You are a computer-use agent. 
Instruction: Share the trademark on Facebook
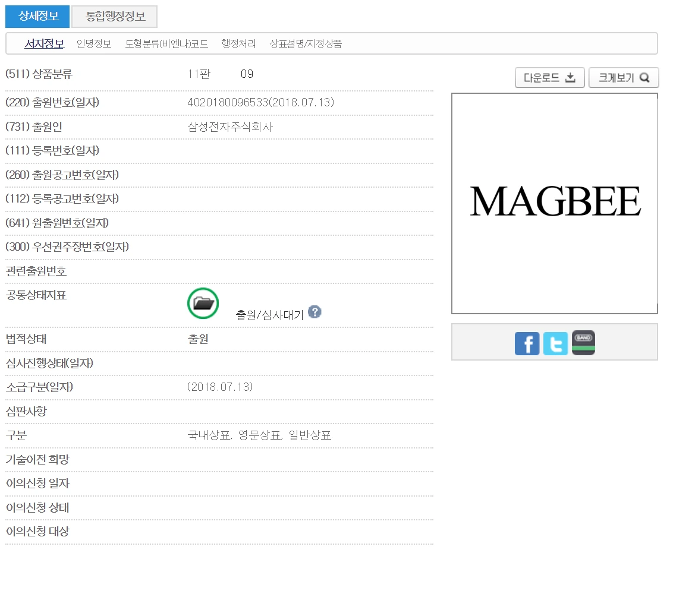point(527,343)
